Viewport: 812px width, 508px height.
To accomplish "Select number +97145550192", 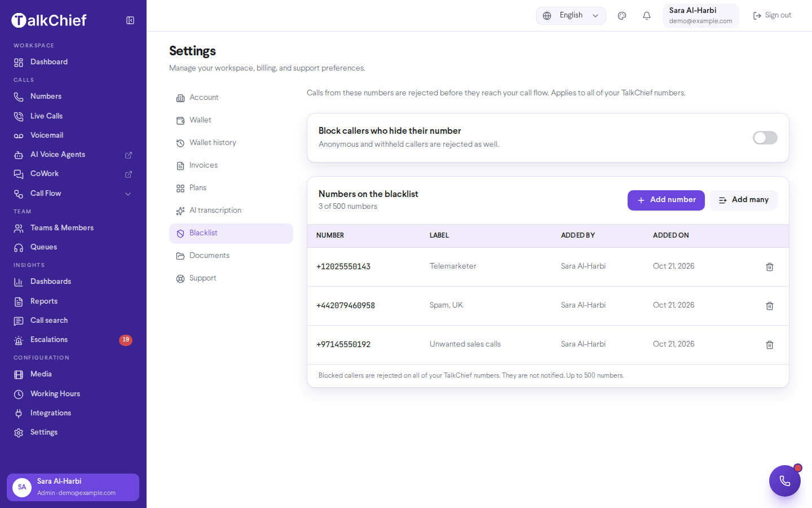I will [343, 344].
